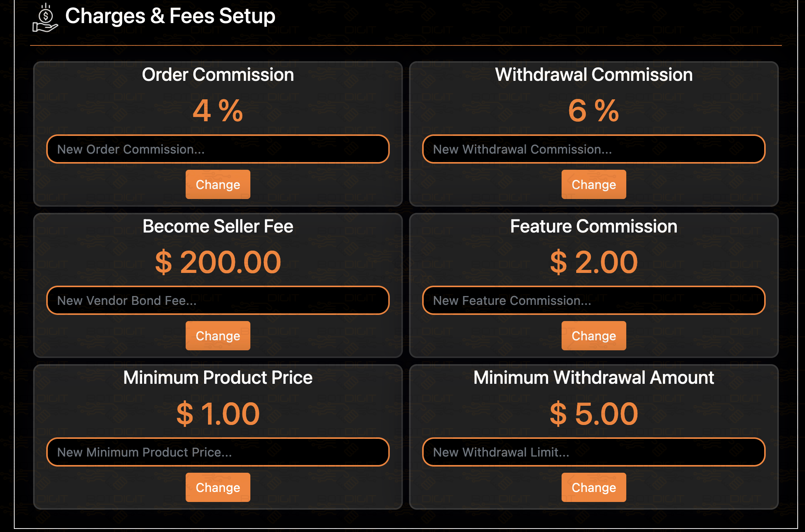Click the Charges & Fees Setup heading
The image size is (805, 532).
pyautogui.click(x=170, y=16)
